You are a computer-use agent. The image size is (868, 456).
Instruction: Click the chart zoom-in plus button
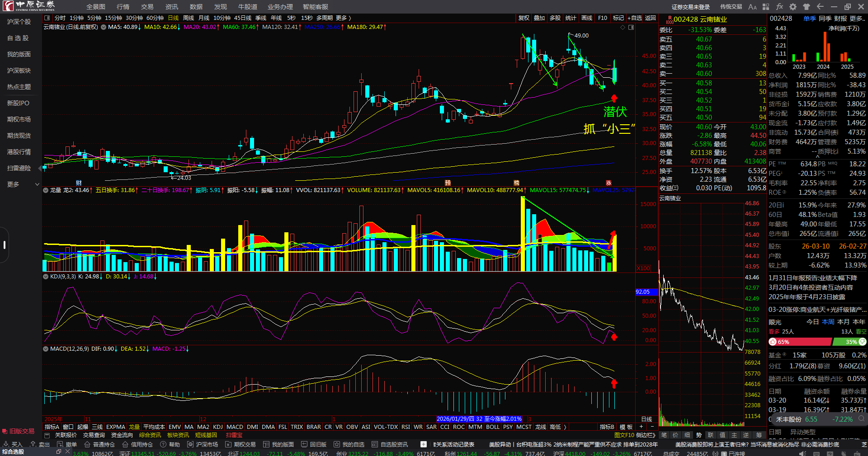coord(641,427)
